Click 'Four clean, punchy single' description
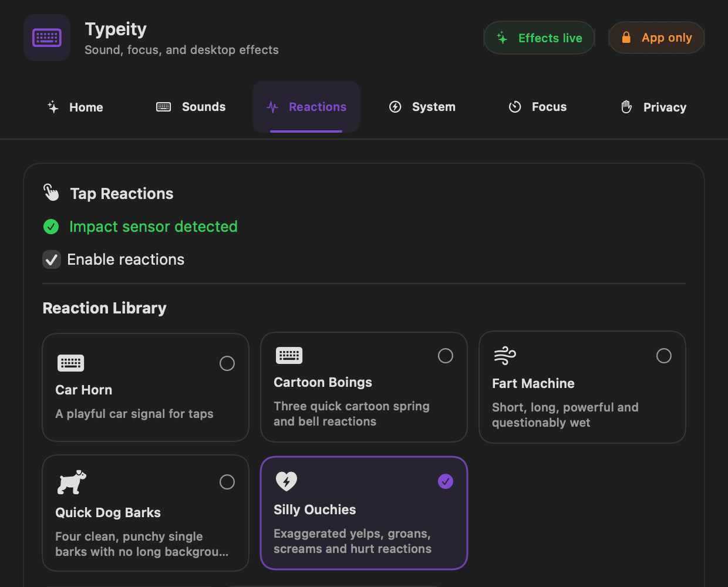Screen dimensions: 728x587 (x=129, y=537)
